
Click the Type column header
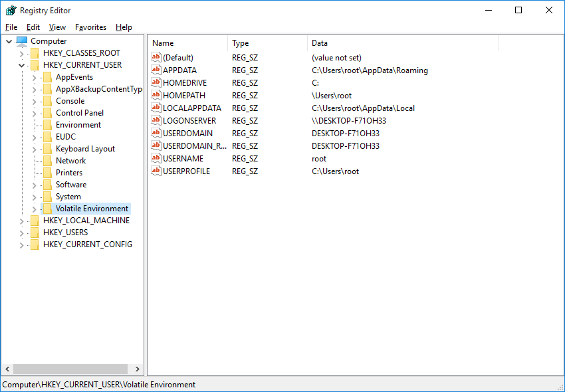click(x=268, y=43)
